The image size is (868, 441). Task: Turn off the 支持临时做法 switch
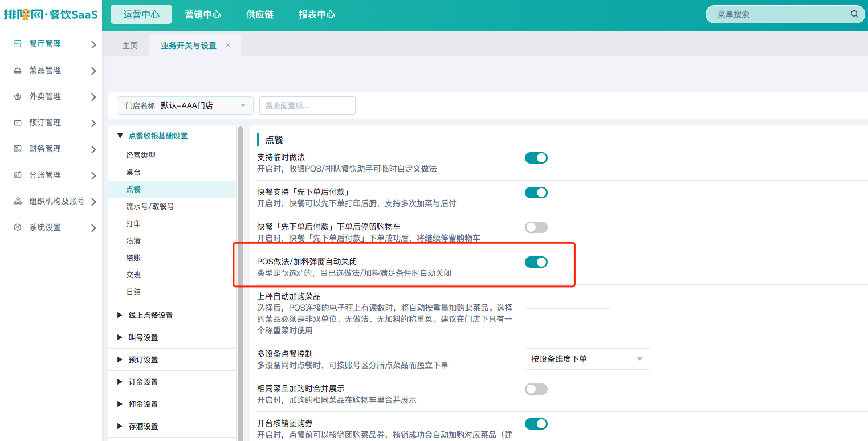pos(536,158)
